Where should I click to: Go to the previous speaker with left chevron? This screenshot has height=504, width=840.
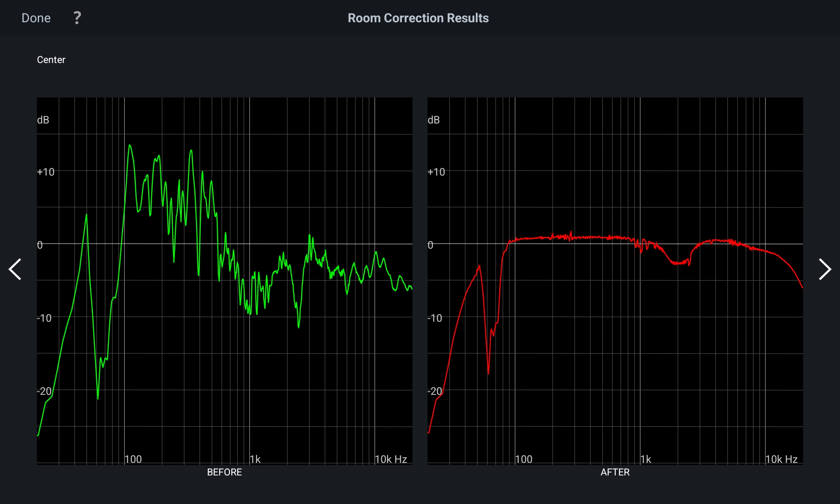15,269
